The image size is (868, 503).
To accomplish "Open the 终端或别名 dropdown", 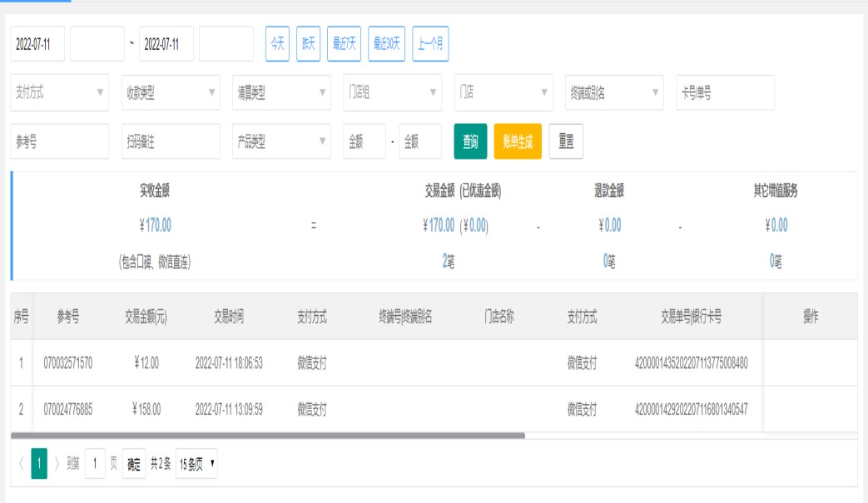I will point(614,93).
